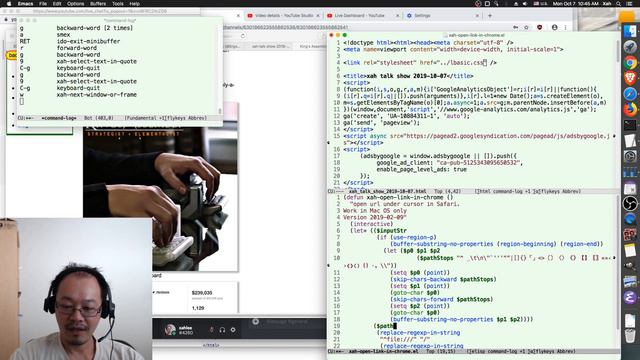Viewport: 640px width, 360px height.
Task: Toggle Discord headphones deafen
Action: (x=222, y=330)
